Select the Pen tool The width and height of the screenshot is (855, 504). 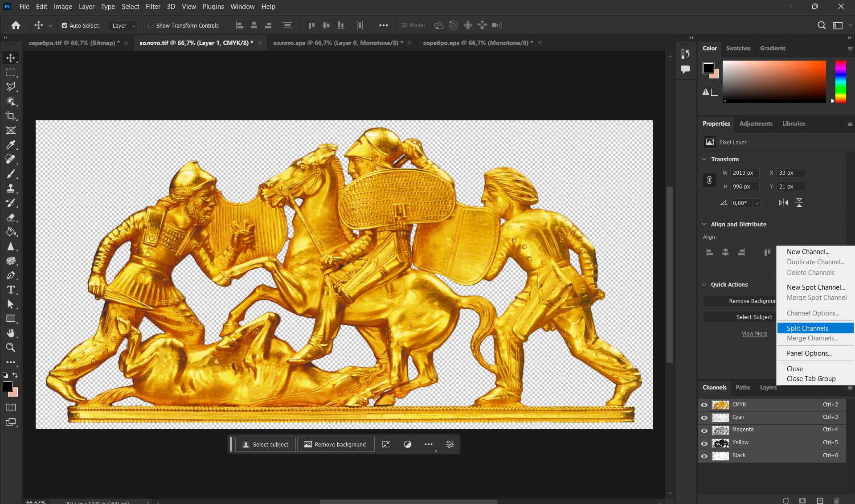(11, 275)
